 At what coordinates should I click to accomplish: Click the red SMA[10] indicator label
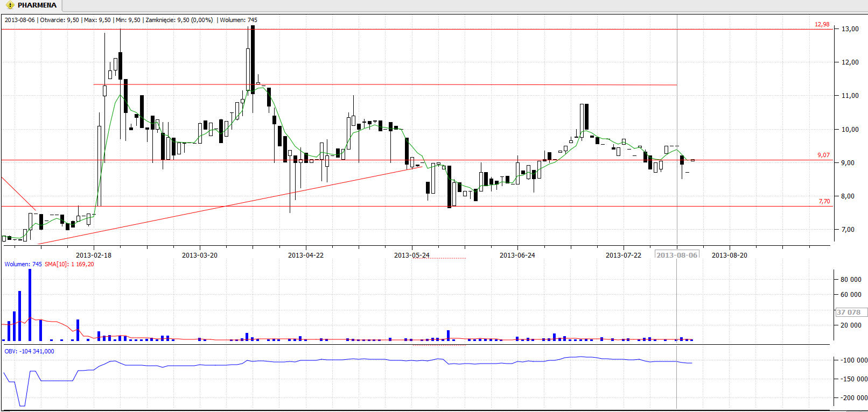pyautogui.click(x=69, y=264)
